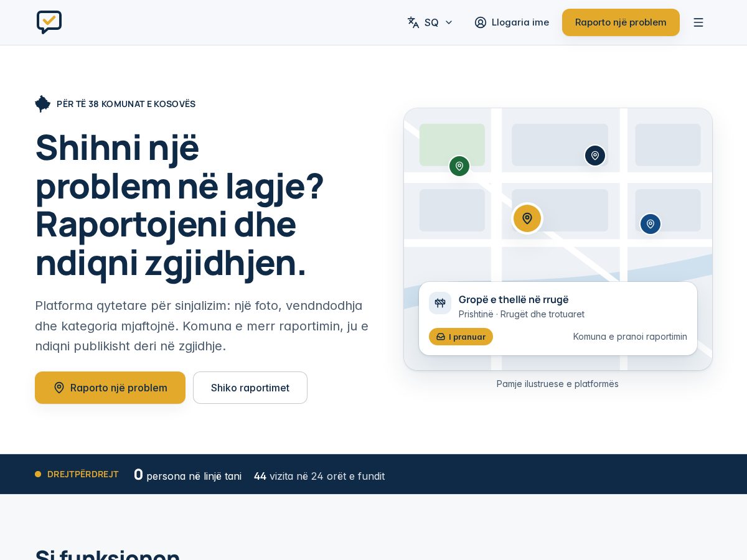Click hero Raporto një problem button with pin
Viewport: 747px width, 560px height.
coord(110,388)
